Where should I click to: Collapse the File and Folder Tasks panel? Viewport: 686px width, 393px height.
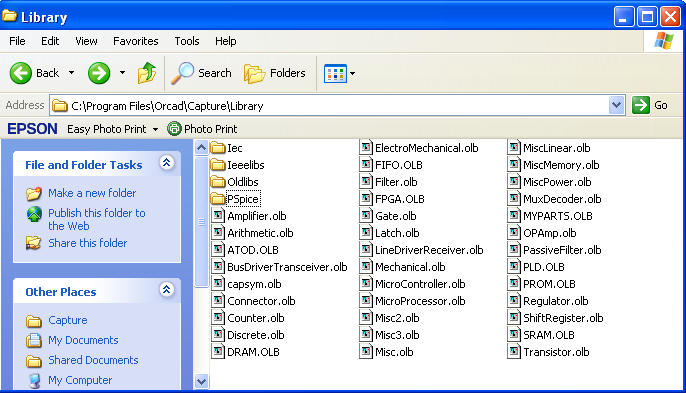point(166,163)
